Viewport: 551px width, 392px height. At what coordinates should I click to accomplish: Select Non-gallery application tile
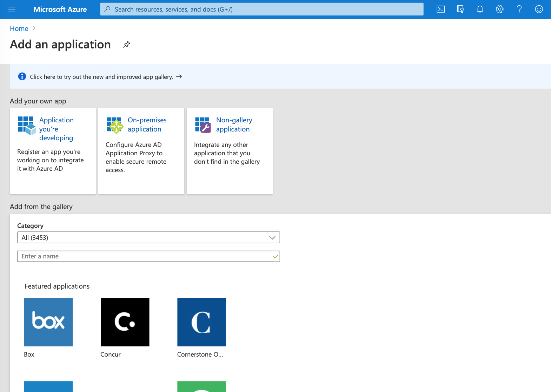[x=230, y=151]
